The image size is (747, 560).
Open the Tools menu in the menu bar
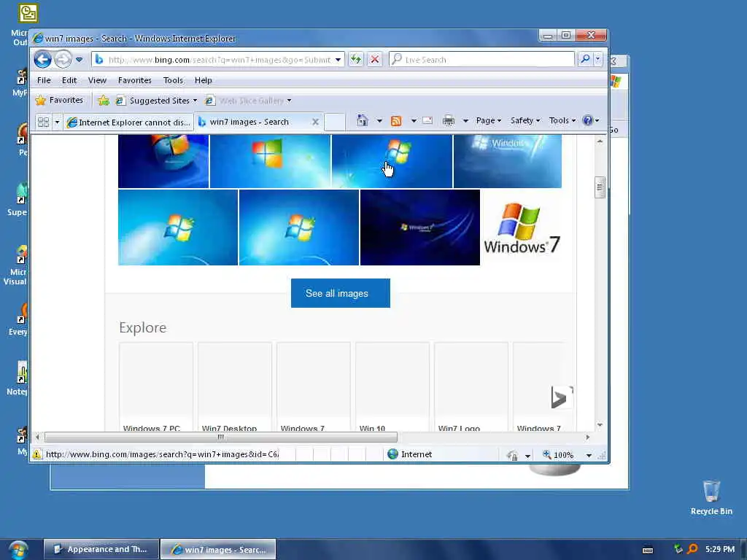coord(173,80)
